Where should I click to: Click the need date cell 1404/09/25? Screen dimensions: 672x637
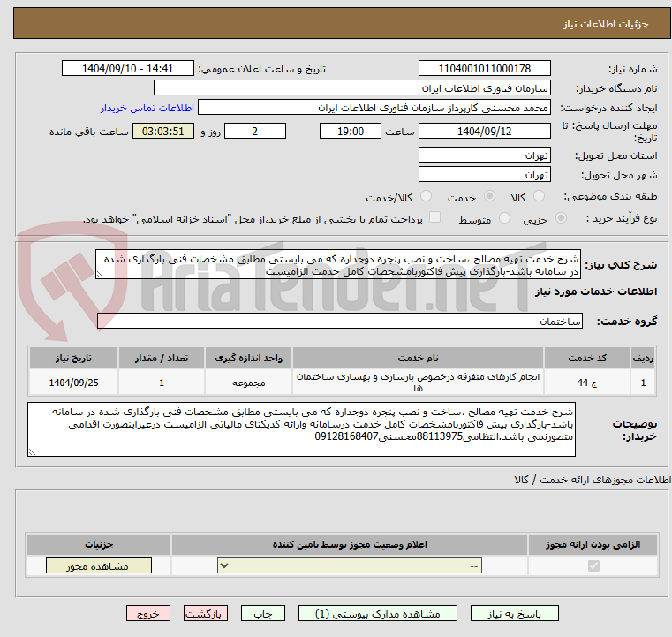tap(73, 383)
